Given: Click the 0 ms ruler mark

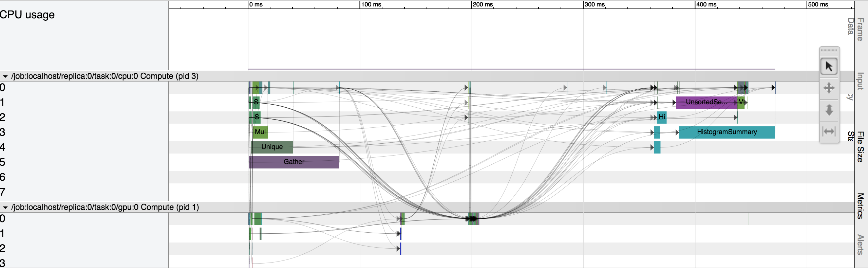Looking at the screenshot, I should click(x=256, y=4).
